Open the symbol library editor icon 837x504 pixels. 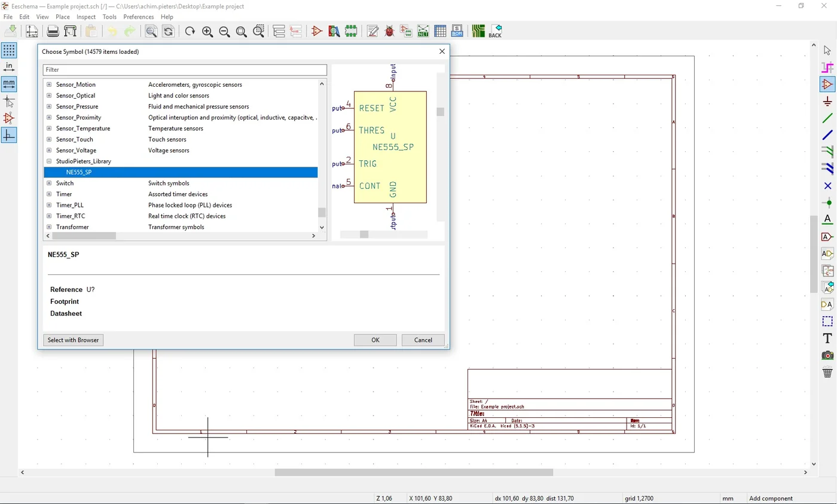317,31
